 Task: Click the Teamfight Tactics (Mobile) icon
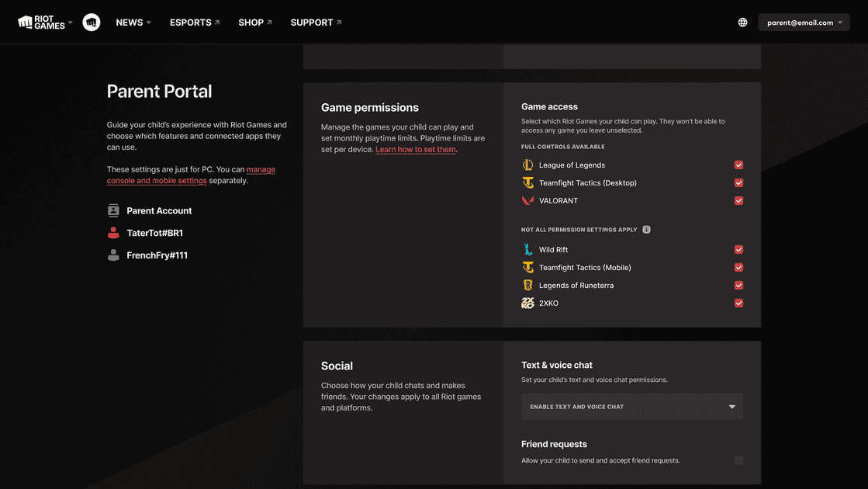(527, 268)
